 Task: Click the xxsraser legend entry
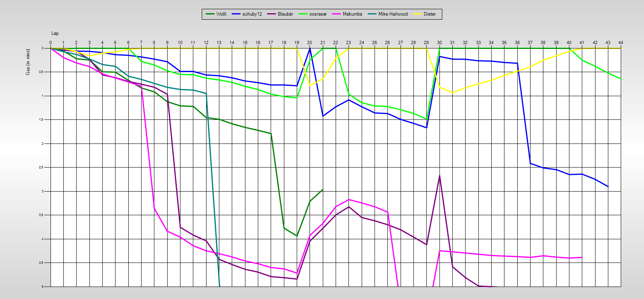click(x=312, y=14)
